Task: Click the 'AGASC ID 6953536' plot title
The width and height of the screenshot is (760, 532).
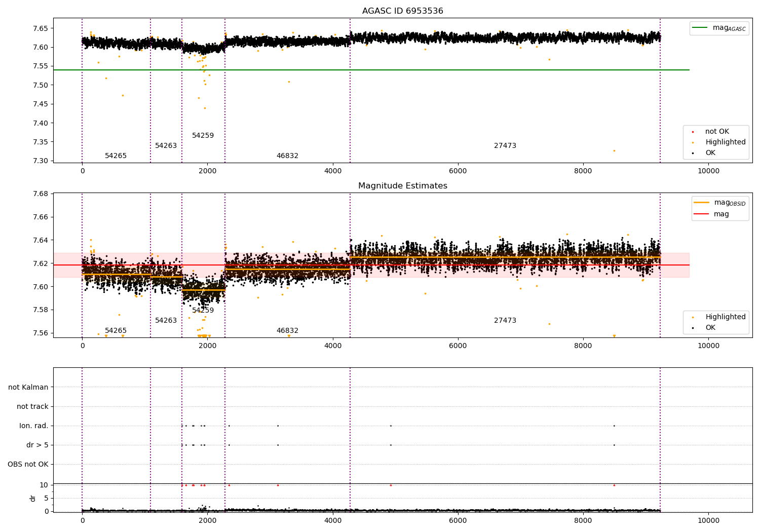Action: tap(402, 11)
